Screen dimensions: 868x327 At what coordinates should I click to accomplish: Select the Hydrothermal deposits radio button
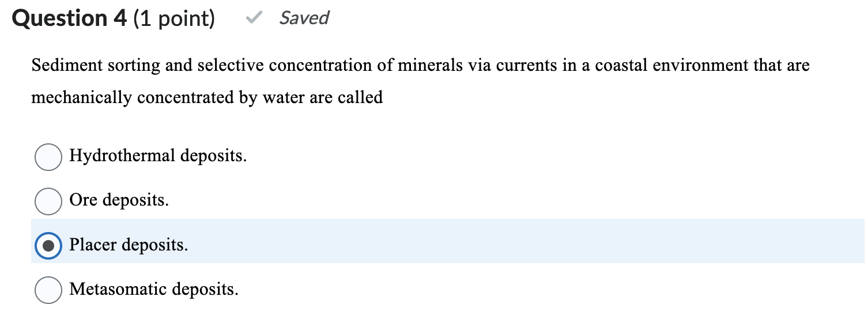[x=48, y=157]
